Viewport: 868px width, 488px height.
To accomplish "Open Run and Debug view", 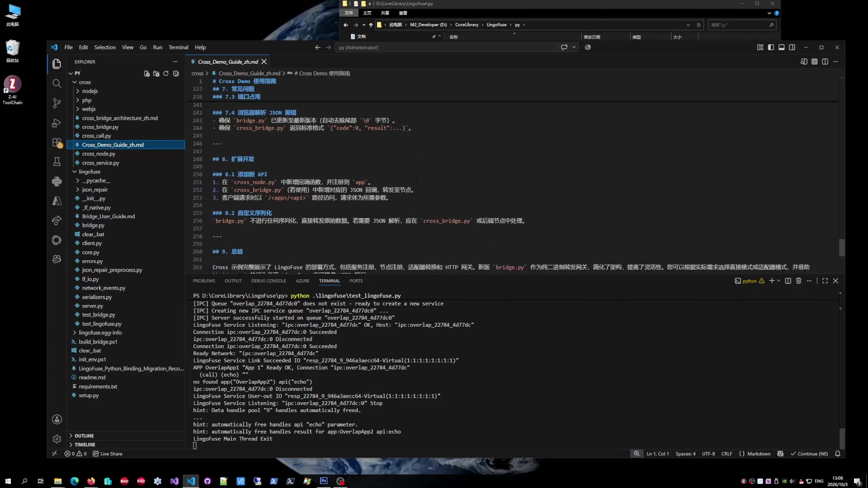I will (57, 123).
